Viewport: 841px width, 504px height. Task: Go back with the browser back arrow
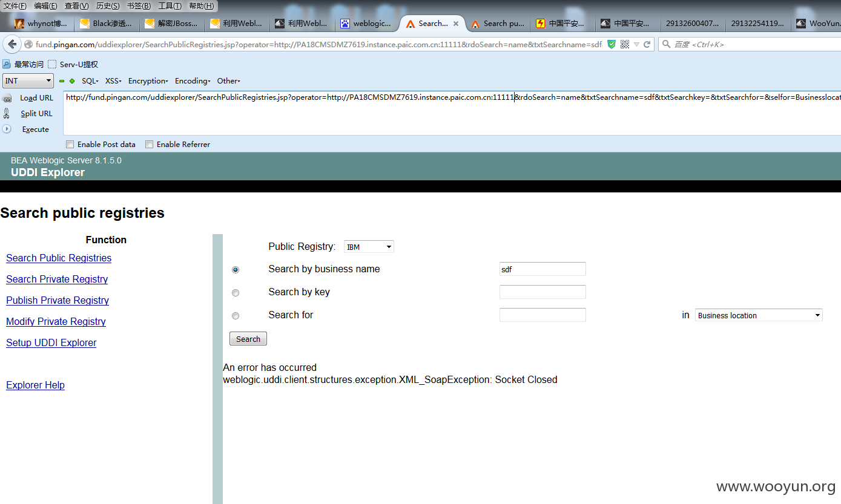coord(12,44)
